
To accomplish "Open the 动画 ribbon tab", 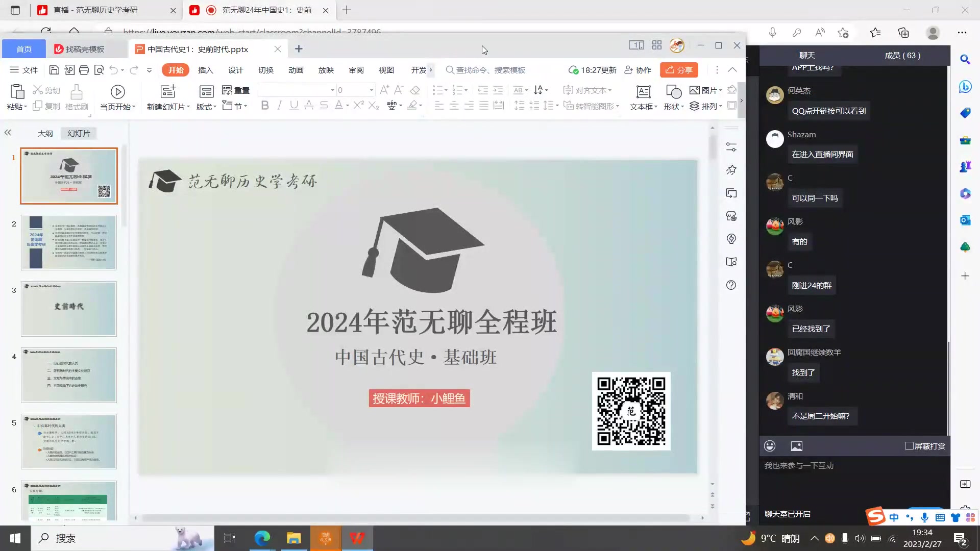I will (x=296, y=70).
